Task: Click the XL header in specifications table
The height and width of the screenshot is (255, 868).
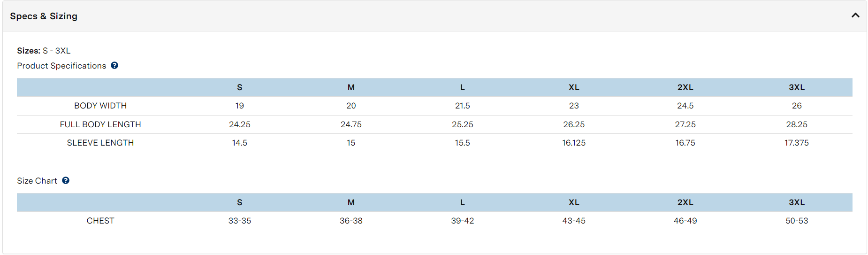Action: coord(574,87)
